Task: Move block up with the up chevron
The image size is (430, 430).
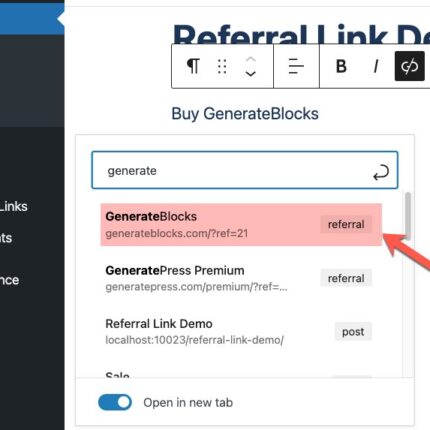Action: pyautogui.click(x=250, y=60)
